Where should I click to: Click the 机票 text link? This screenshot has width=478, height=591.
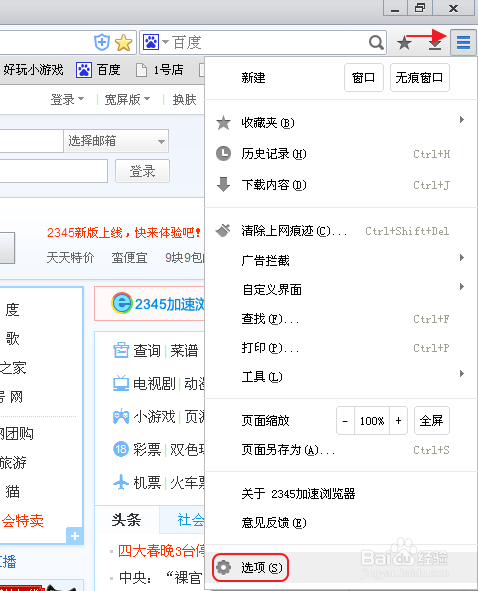click(147, 482)
